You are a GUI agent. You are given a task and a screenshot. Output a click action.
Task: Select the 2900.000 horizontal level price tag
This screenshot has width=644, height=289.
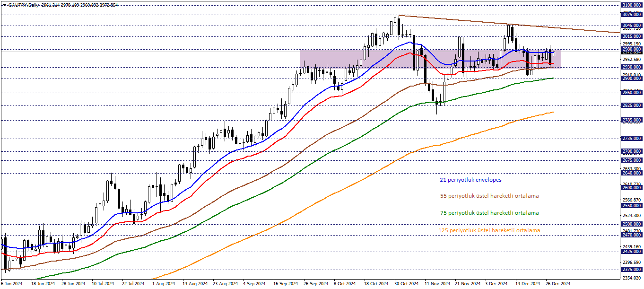(x=631, y=79)
